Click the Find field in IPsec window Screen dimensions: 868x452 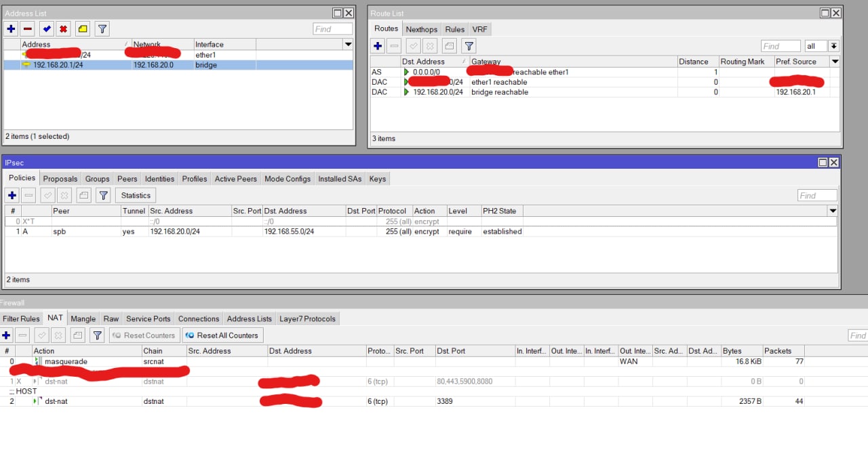[817, 196]
